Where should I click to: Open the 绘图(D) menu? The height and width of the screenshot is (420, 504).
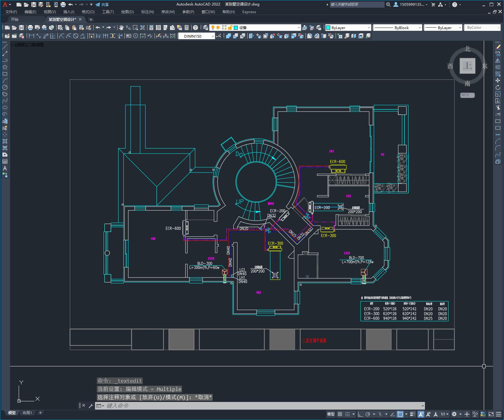(127, 12)
